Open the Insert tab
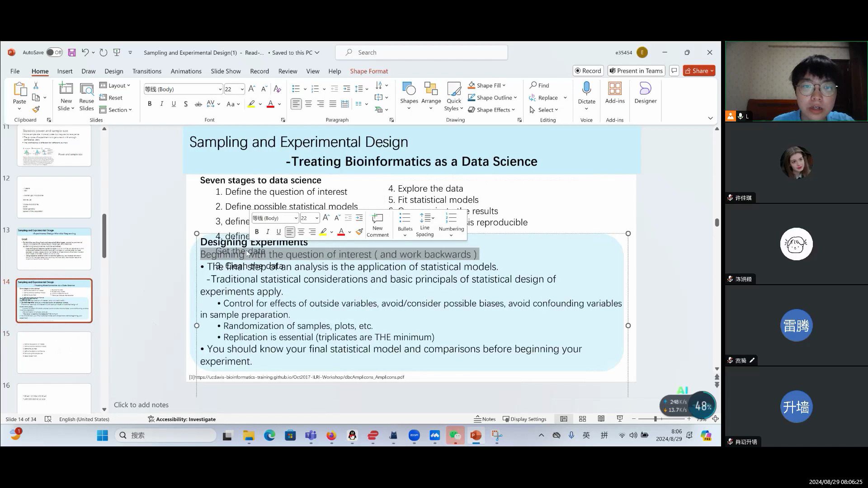 click(65, 71)
